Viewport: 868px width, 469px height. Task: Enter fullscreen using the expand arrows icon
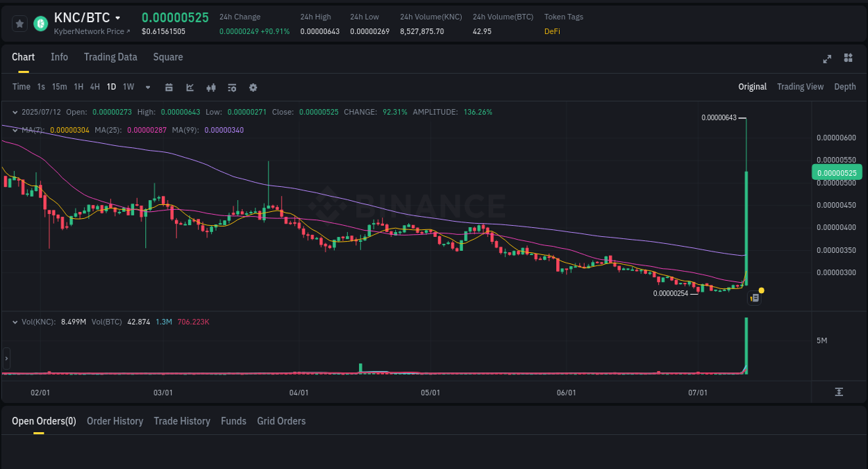tap(826, 59)
